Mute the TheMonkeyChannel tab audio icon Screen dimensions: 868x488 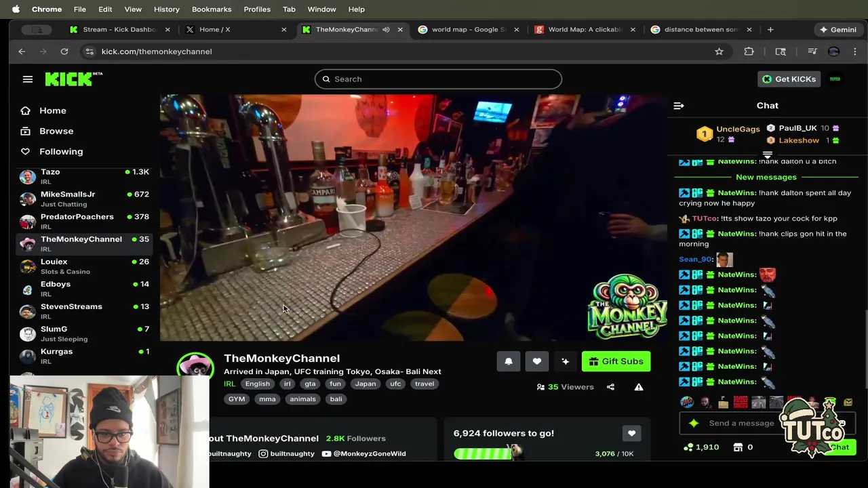coord(386,30)
